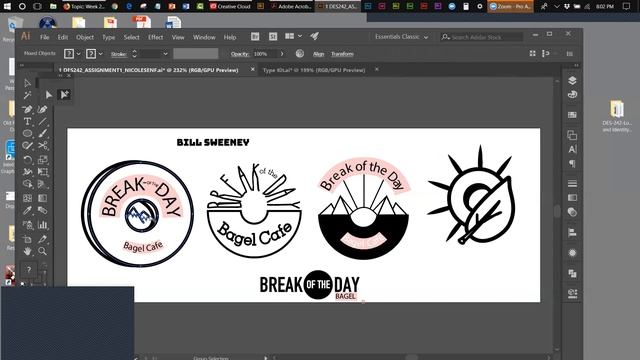Select the Zoom tool
Image resolution: width=640 pixels, height=360 pixels.
tap(42, 251)
